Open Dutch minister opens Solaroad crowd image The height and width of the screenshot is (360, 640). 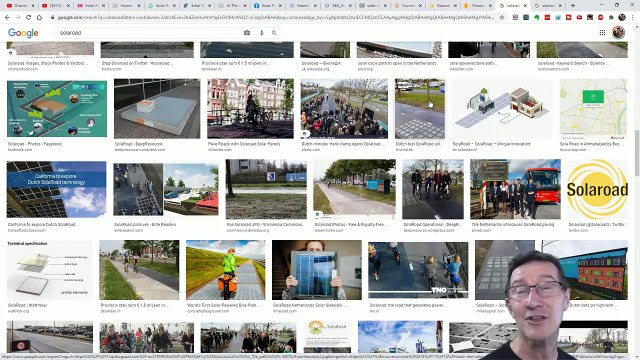point(344,109)
